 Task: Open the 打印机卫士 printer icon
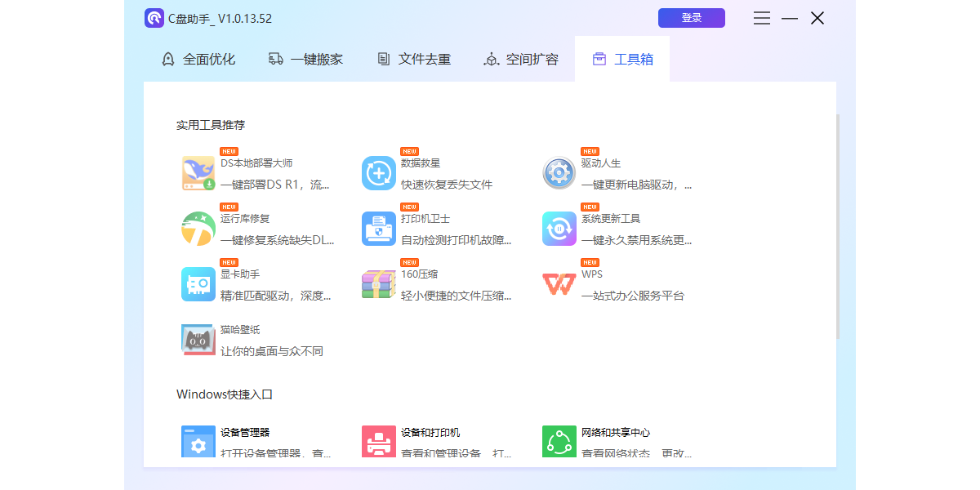[378, 229]
